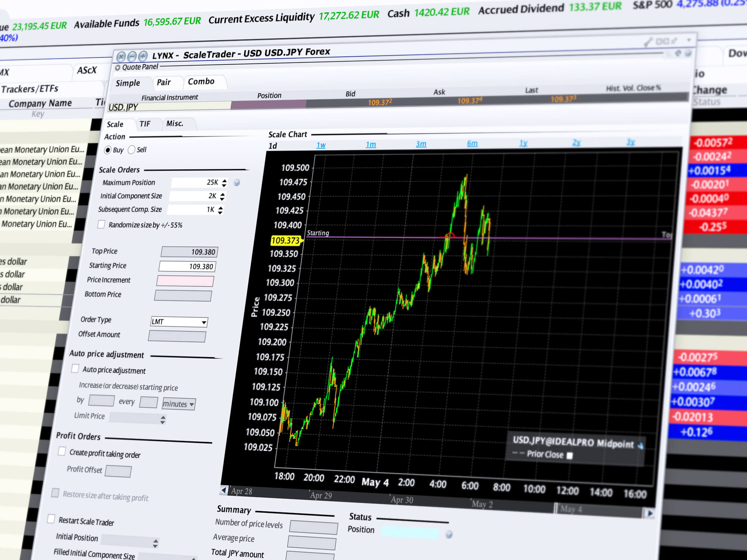Image resolution: width=747 pixels, height=560 pixels.
Task: Select the Sell radio button
Action: pos(131,150)
